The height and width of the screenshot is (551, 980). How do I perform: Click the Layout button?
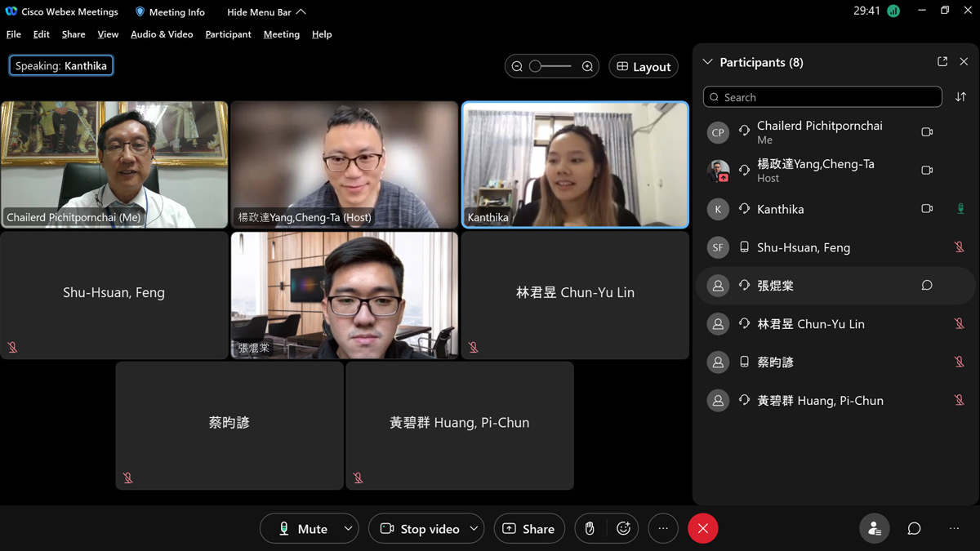coord(644,67)
